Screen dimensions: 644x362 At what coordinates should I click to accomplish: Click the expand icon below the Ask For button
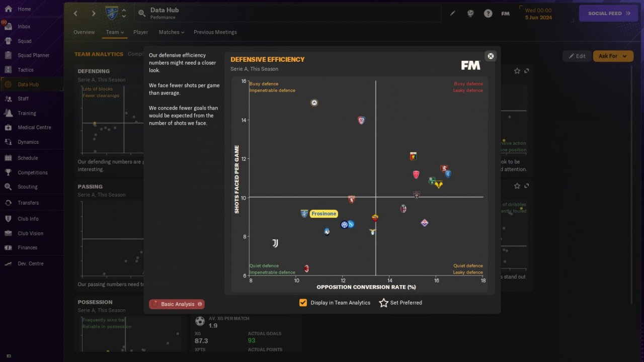(x=527, y=71)
